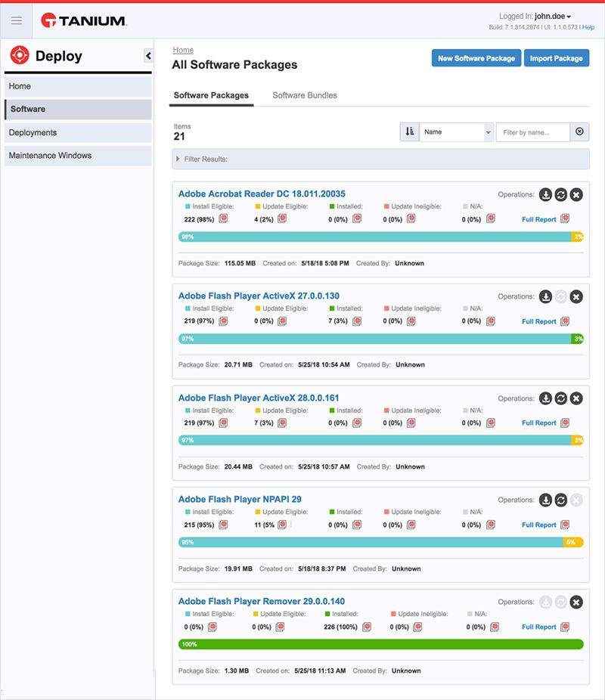Screen dimensions: 605x700
Task: Open Installed 7 (3%) question icon
Action: point(357,321)
